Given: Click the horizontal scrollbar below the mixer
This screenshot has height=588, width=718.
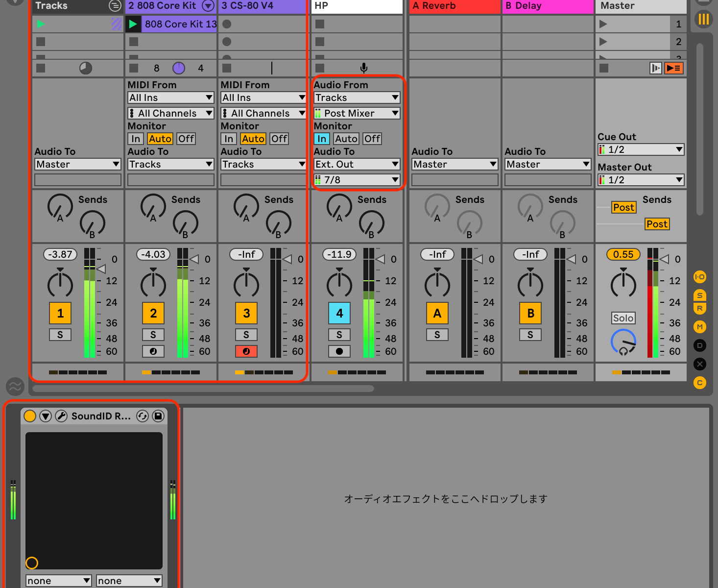Looking at the screenshot, I should [203, 389].
